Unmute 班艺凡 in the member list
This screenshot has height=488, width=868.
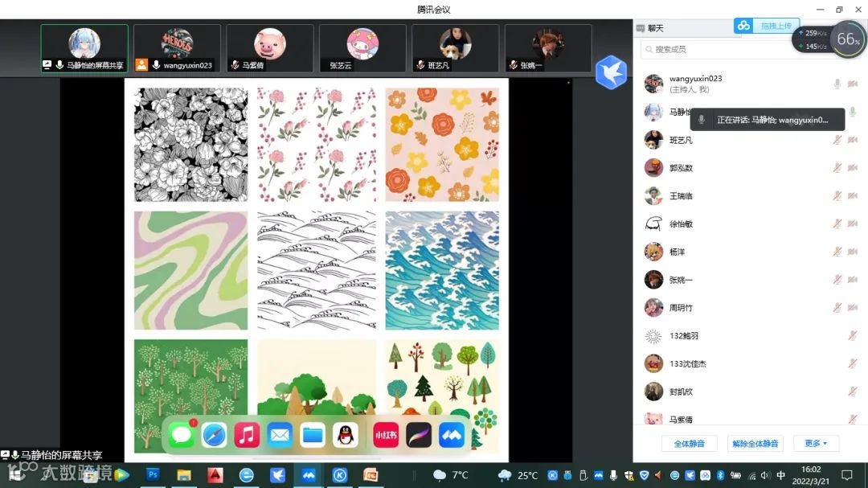coord(837,140)
